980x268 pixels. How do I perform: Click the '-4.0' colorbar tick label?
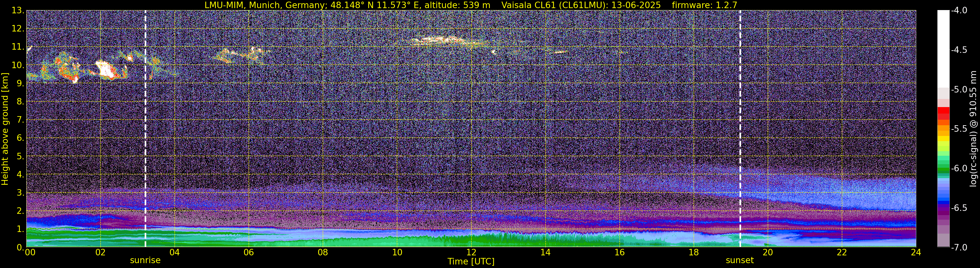[959, 11]
